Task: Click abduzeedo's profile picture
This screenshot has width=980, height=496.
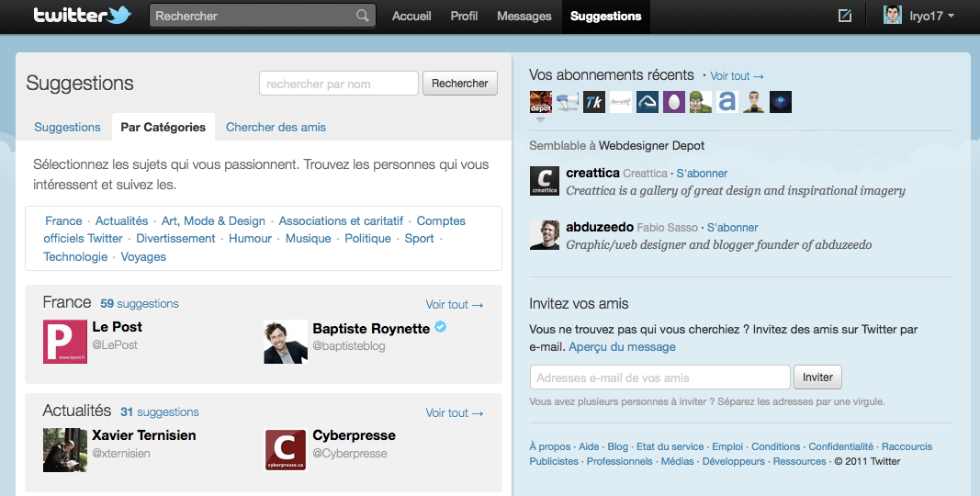Action: [545, 235]
